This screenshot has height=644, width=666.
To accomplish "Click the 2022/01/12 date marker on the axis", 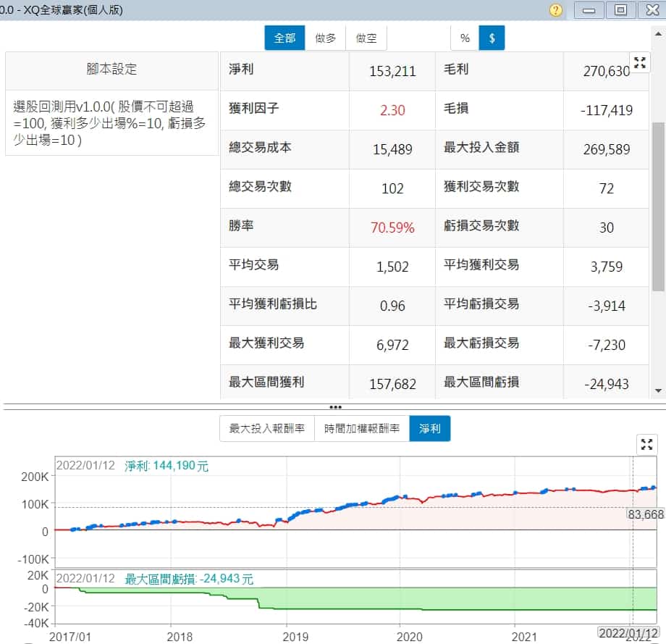I will point(627,633).
